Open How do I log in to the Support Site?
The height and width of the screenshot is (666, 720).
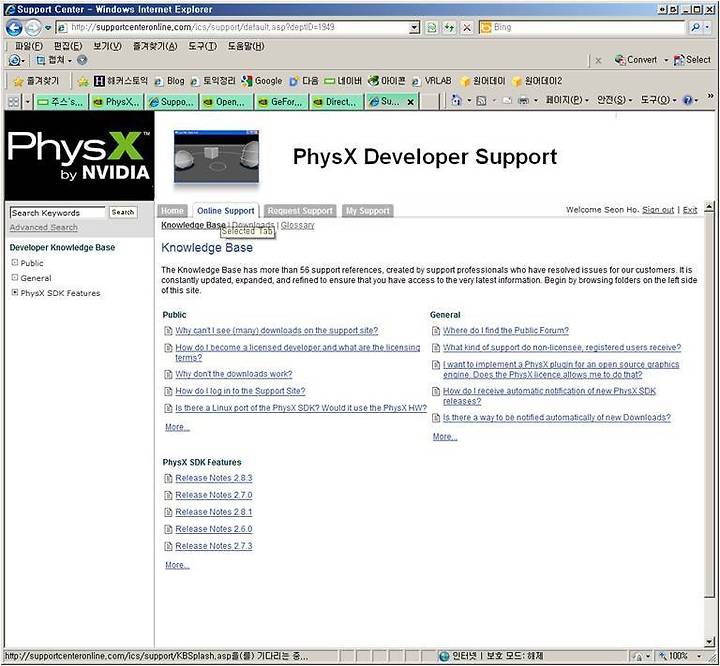(240, 391)
